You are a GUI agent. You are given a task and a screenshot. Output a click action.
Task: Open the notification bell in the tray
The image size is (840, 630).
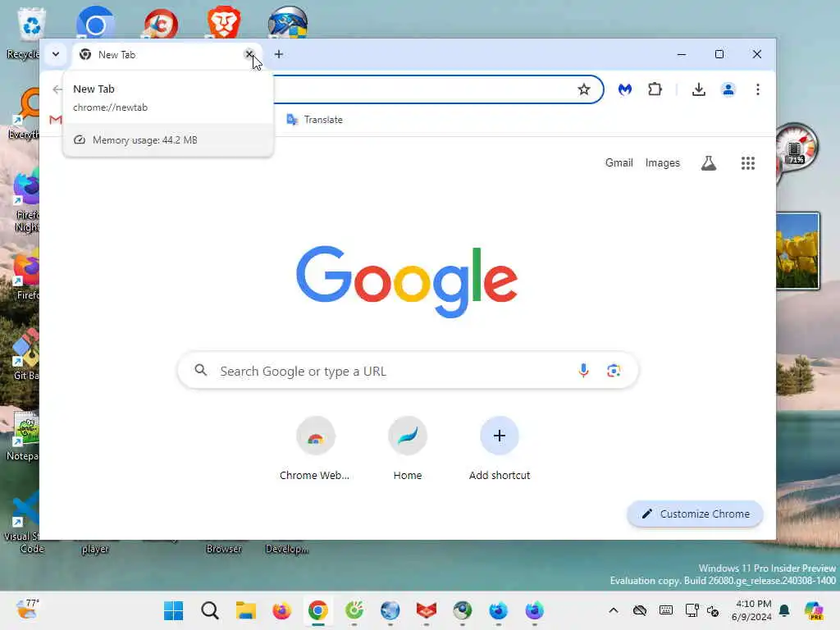pyautogui.click(x=783, y=610)
